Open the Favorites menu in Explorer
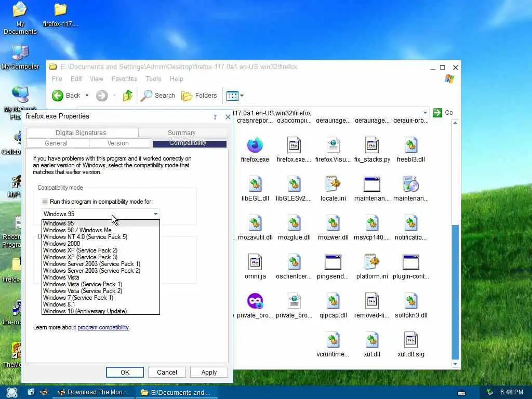 pyautogui.click(x=125, y=79)
